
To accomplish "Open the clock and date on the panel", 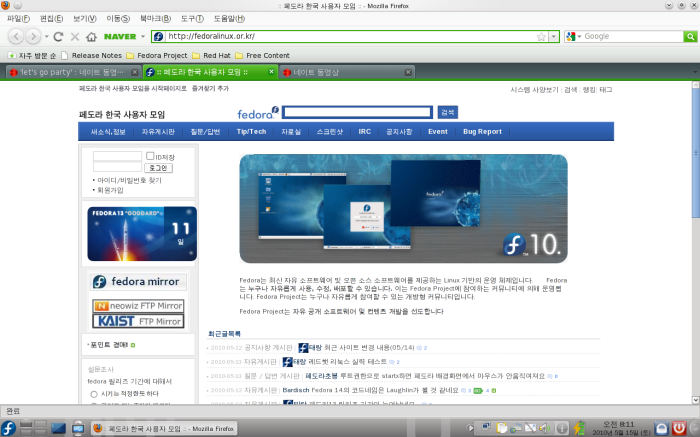I will (621, 429).
